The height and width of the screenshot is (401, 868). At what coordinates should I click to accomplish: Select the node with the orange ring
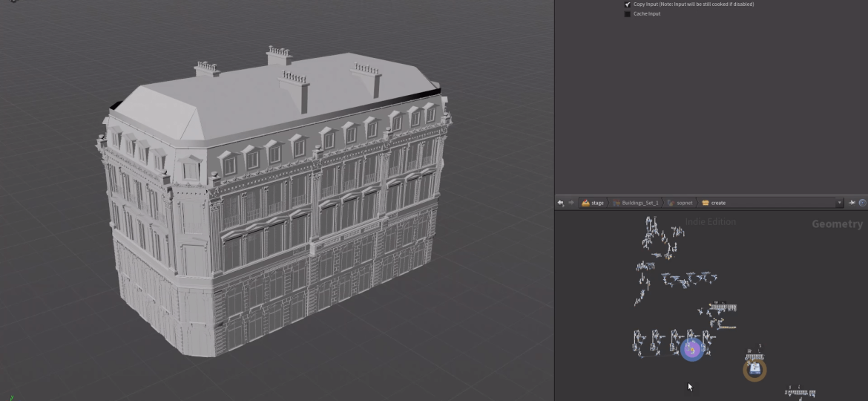754,368
